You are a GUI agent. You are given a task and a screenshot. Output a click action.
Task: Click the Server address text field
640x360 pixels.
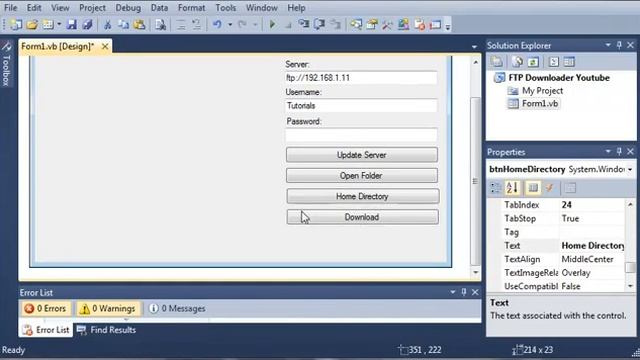[361, 78]
